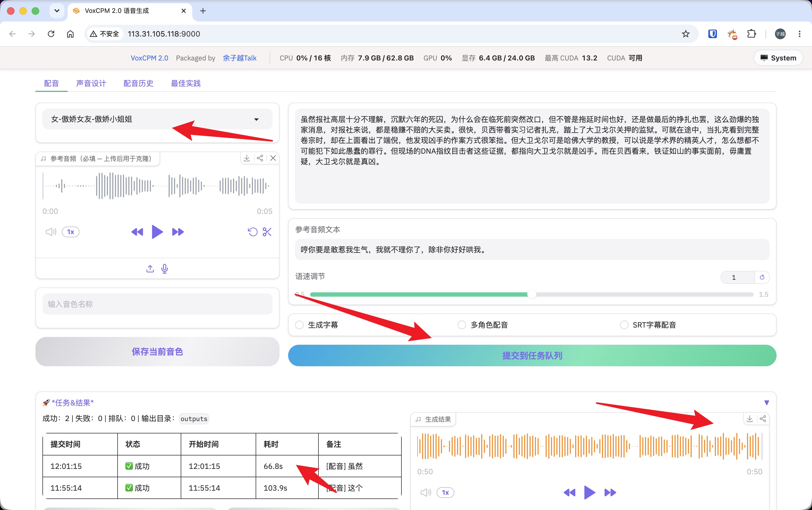
Task: Select the 生成字幕 option
Action: click(x=299, y=325)
